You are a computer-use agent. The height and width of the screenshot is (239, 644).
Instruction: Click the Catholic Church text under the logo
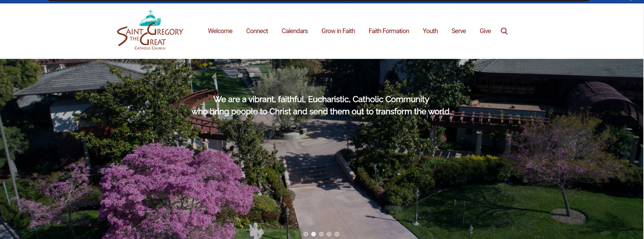click(150, 48)
